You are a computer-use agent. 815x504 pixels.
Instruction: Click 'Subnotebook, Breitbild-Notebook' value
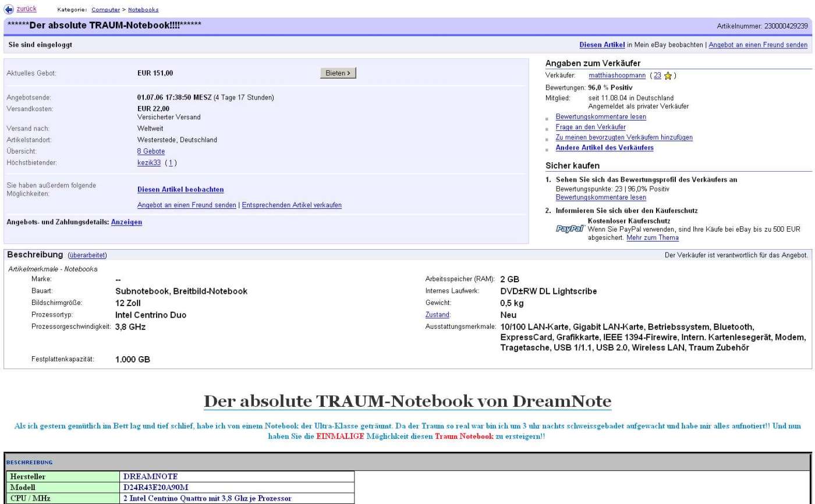tap(182, 291)
